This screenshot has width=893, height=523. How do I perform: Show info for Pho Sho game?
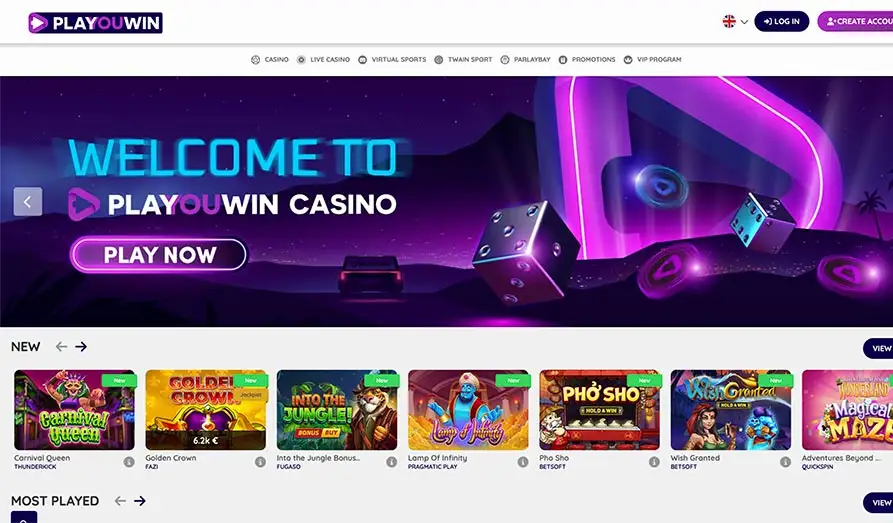pos(654,462)
